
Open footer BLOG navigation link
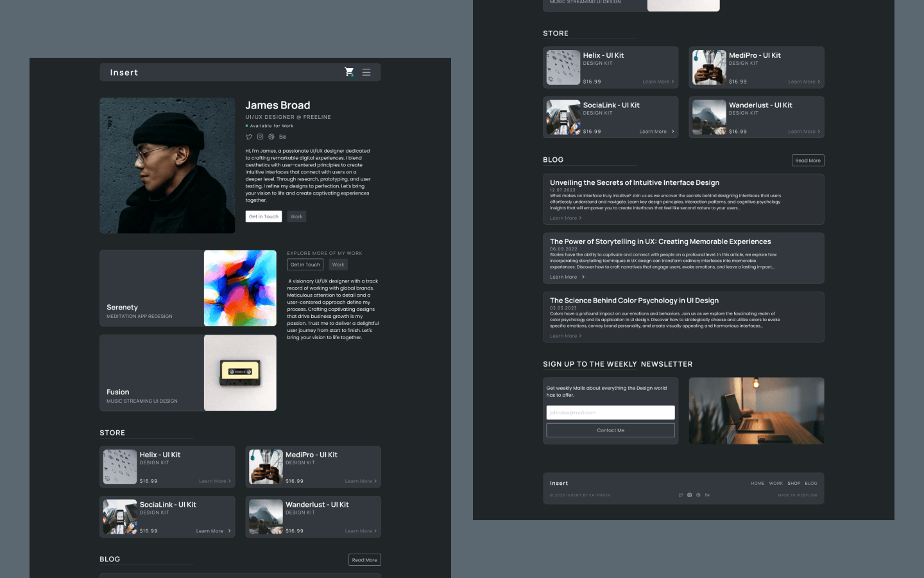pos(811,484)
